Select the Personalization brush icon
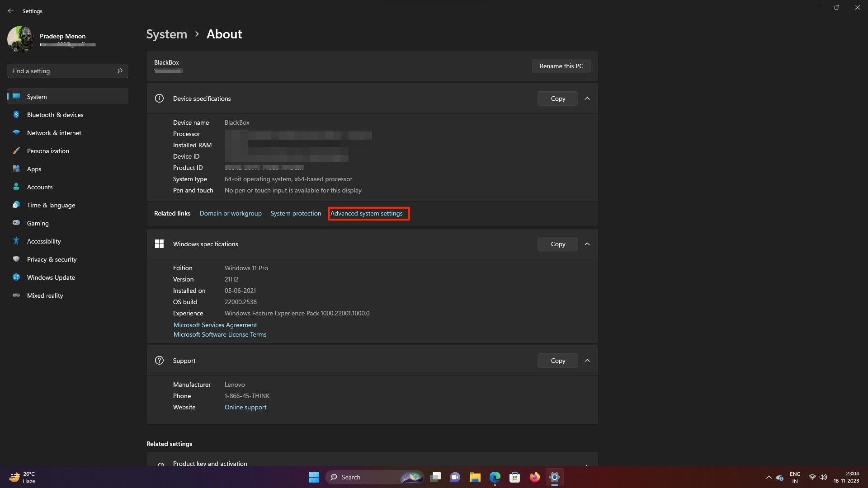The height and width of the screenshot is (488, 868). (x=16, y=151)
